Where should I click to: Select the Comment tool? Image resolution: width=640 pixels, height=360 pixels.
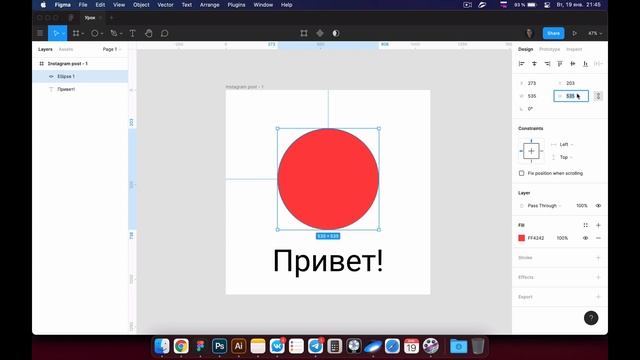(164, 33)
